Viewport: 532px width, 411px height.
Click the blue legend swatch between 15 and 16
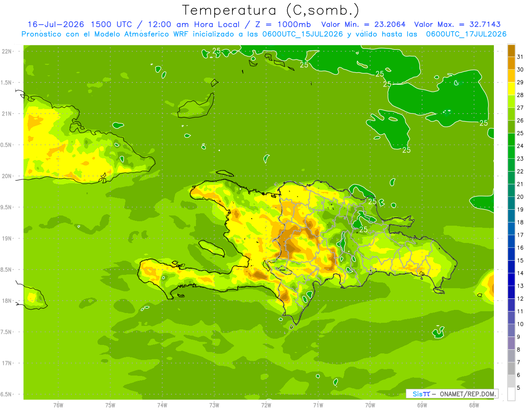pyautogui.click(x=511, y=254)
